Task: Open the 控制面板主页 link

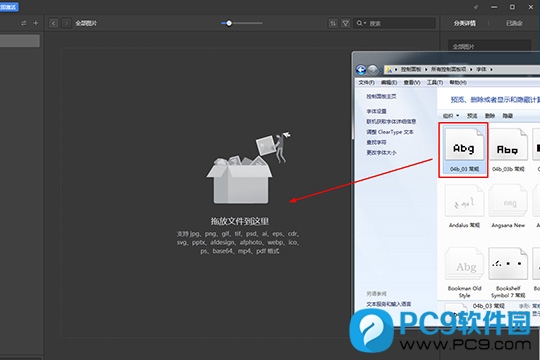Action: click(381, 96)
